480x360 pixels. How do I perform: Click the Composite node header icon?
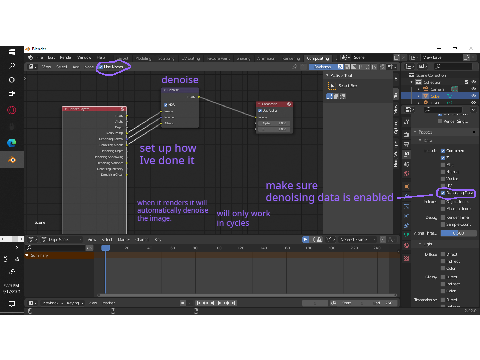289,104
